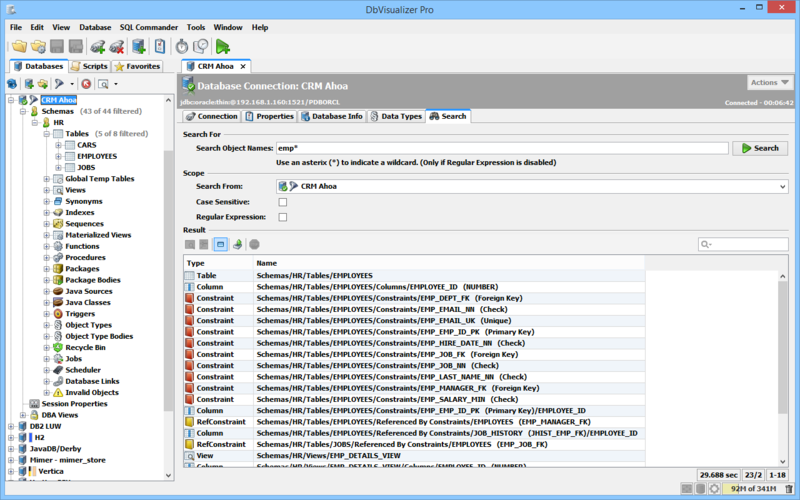The width and height of the screenshot is (800, 500).
Task: Click the Search Object Names input field
Action: pos(502,148)
